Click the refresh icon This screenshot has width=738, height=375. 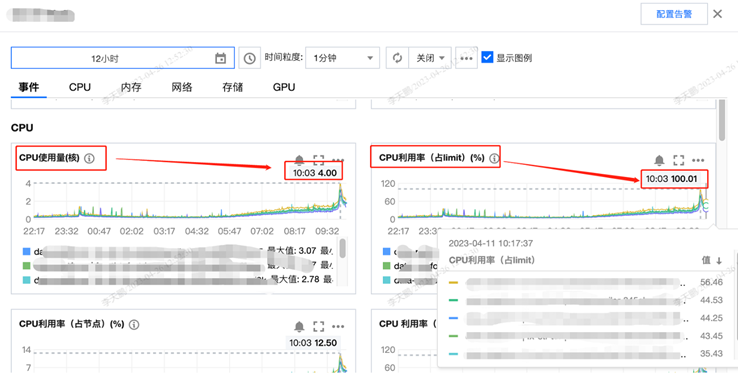(397, 58)
